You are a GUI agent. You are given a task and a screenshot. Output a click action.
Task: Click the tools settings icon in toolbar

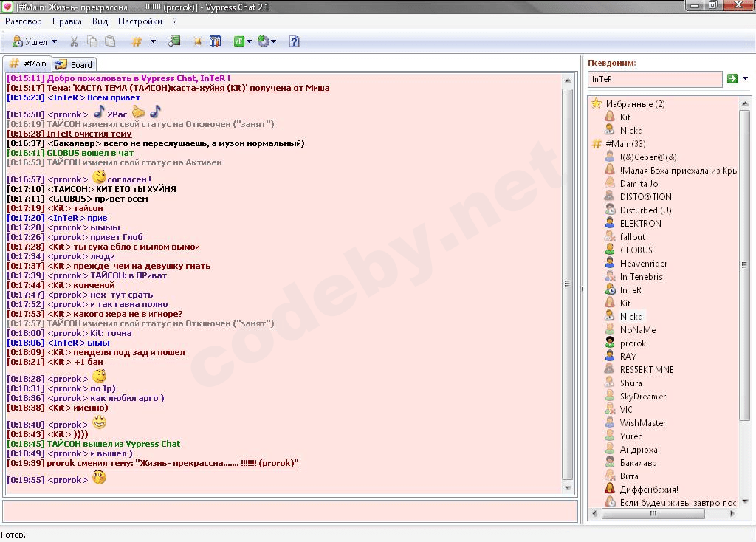[216, 42]
